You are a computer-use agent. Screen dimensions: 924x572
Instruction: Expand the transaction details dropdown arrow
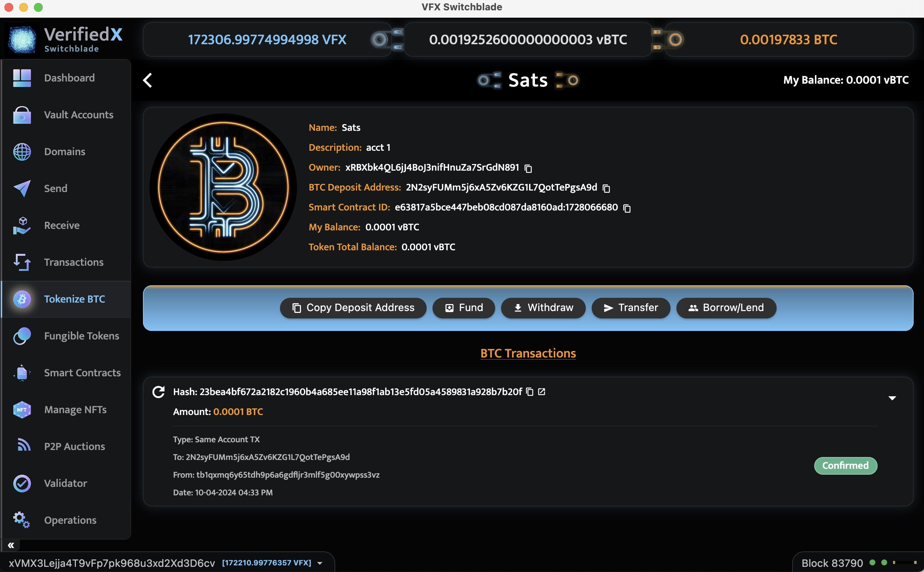pos(892,398)
